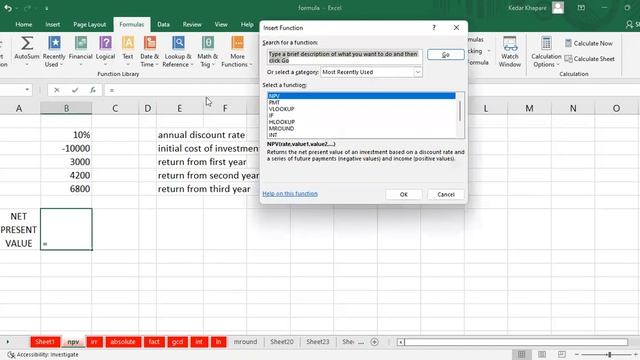
Task: Switch to Page Layout view icon
Action: pyautogui.click(x=542, y=354)
